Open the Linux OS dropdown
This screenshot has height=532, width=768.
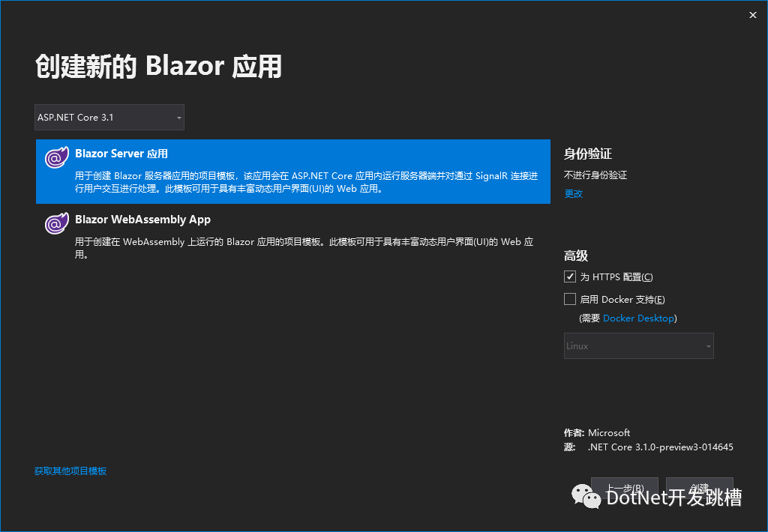pyautogui.click(x=639, y=346)
